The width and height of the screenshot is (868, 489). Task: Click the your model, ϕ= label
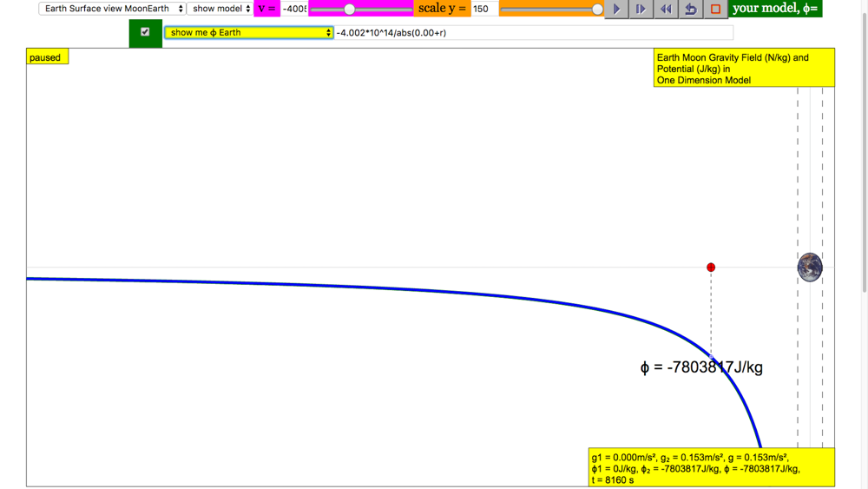click(775, 9)
